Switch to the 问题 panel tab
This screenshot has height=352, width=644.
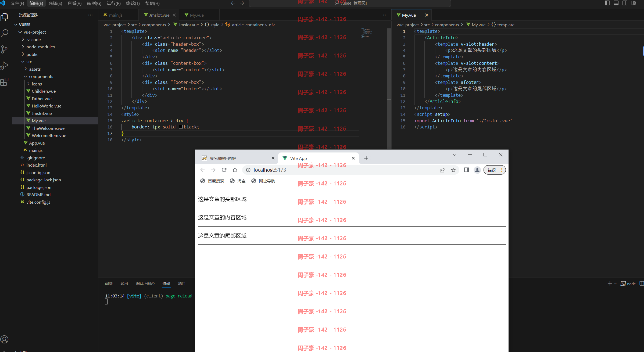click(109, 284)
